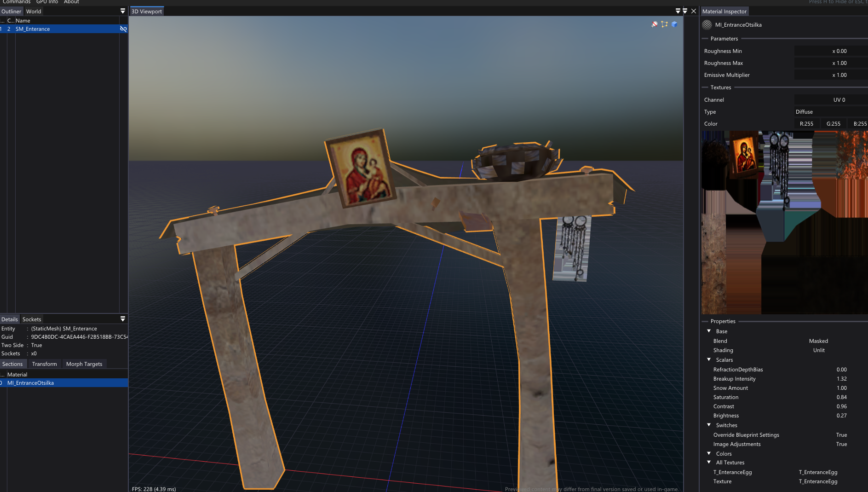Click the blue cube icon in viewport
Image resolution: width=868 pixels, height=492 pixels.
[x=674, y=24]
